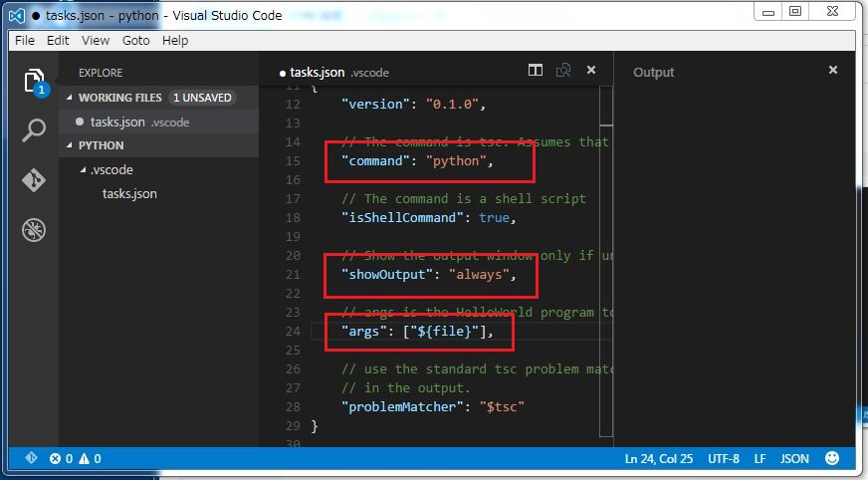This screenshot has width=868, height=480.
Task: Open the Debug view in activity bar
Action: click(x=34, y=230)
